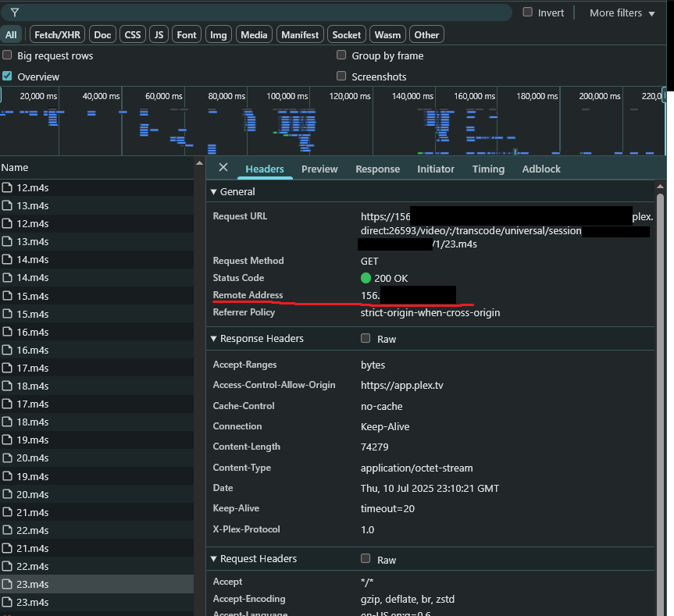Show the Initiator tab
Viewport: 674px width, 616px height.
click(x=436, y=169)
